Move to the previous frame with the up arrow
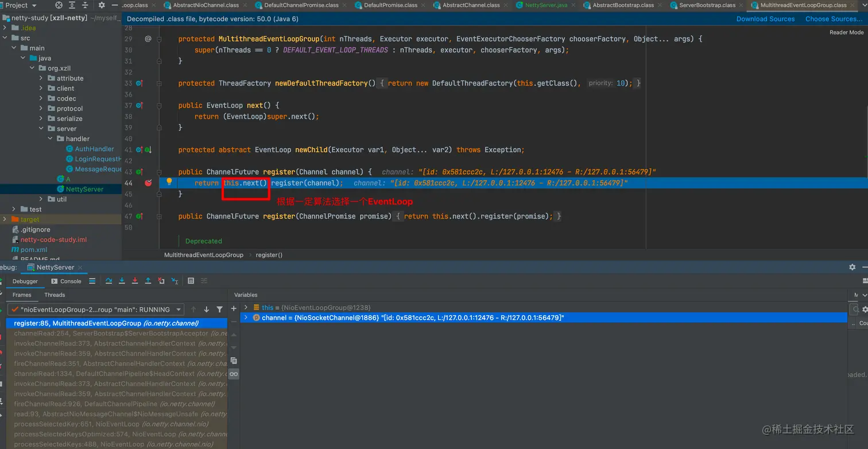Image resolution: width=868 pixels, height=449 pixels. [x=193, y=309]
